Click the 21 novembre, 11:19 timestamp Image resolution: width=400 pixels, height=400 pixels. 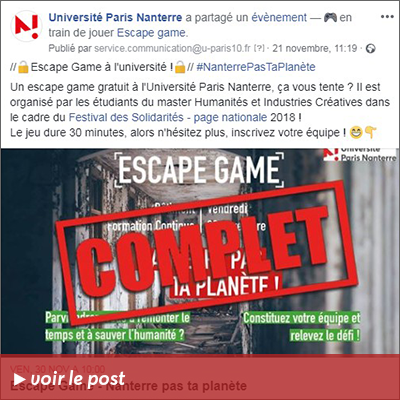[x=315, y=49]
